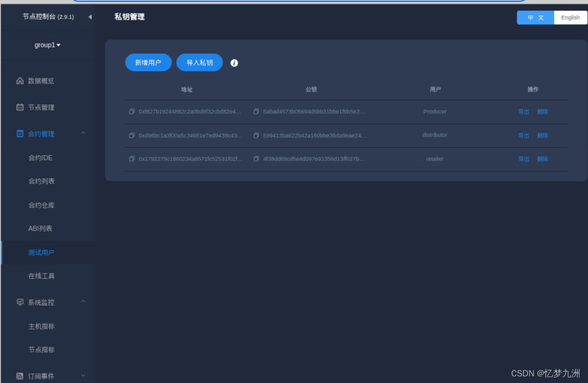Screen dimensions: 588x383
Task: Click the public key starting 599413ba622b42a1
Action: coord(314,136)
